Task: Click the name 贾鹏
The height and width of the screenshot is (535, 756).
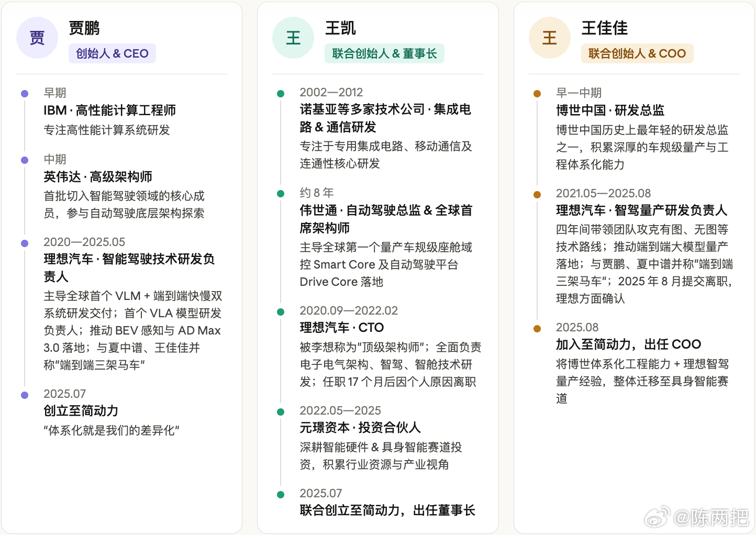Action: coord(84,28)
